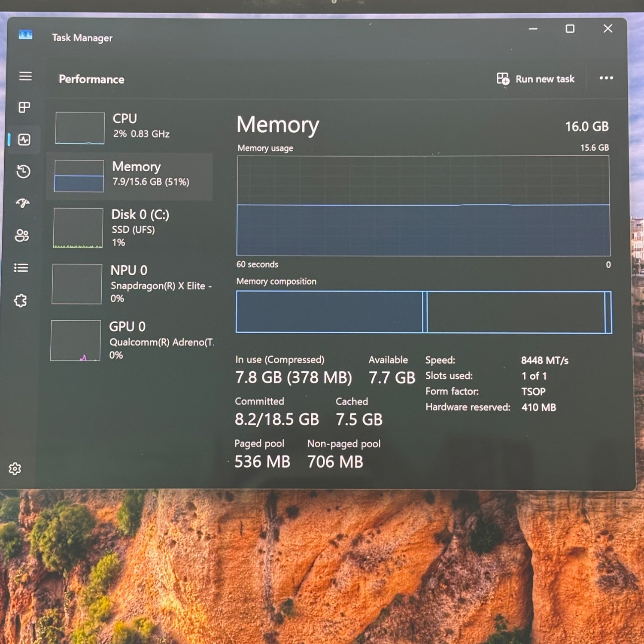Open the Startup apps page icon
This screenshot has width=644, height=644.
[x=23, y=203]
